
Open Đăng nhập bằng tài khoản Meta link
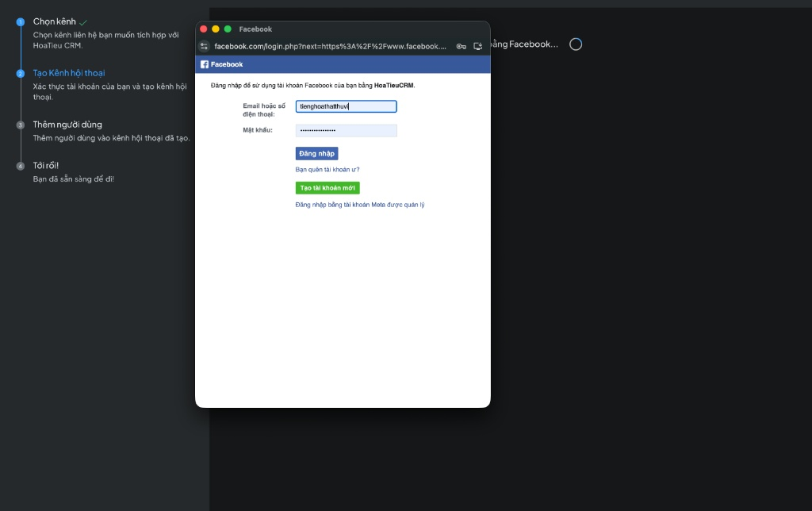click(360, 205)
